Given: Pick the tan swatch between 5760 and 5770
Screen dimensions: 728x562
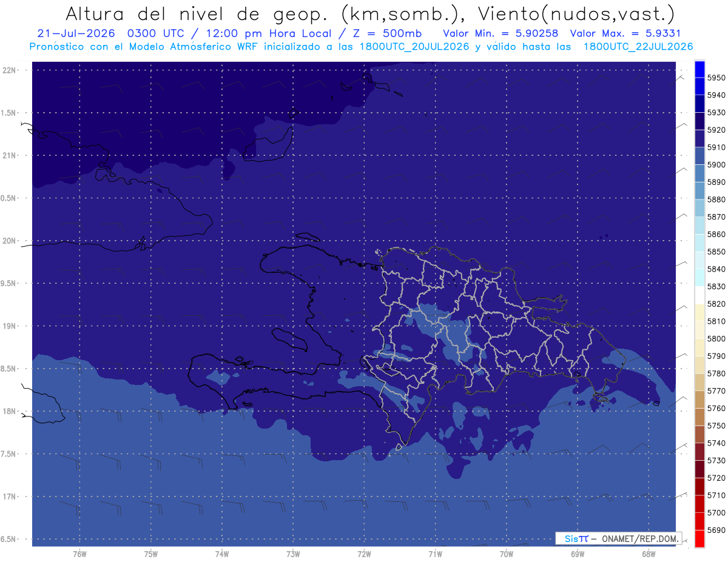Looking at the screenshot, I should coord(699,400).
